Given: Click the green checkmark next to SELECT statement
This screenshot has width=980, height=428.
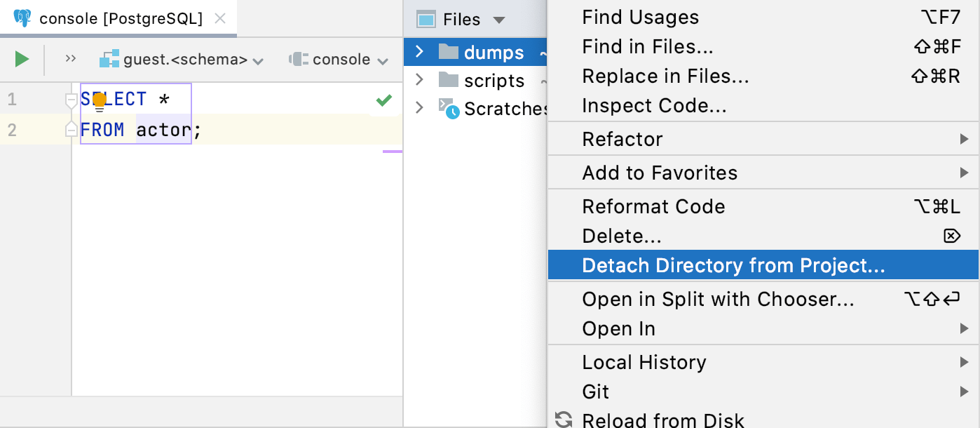Looking at the screenshot, I should 383,100.
